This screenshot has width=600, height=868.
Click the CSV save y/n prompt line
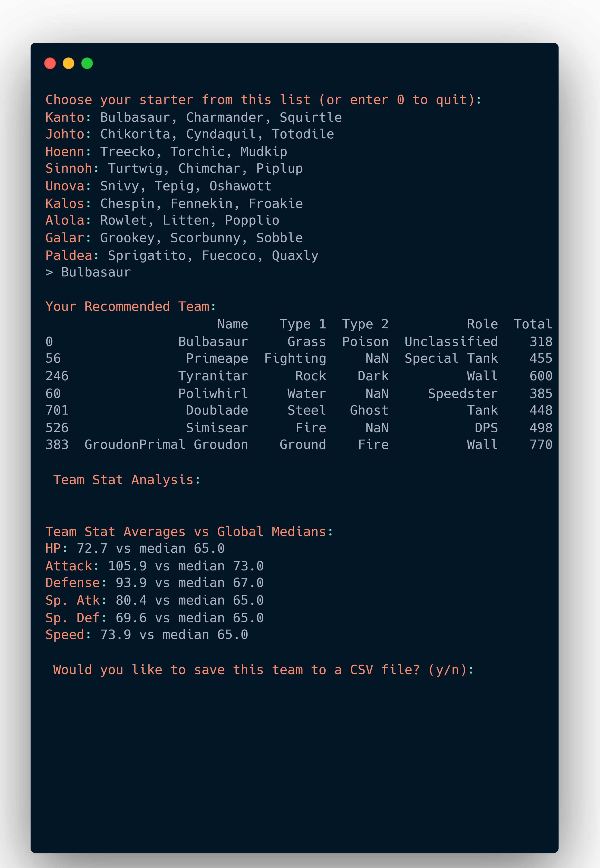[263, 670]
